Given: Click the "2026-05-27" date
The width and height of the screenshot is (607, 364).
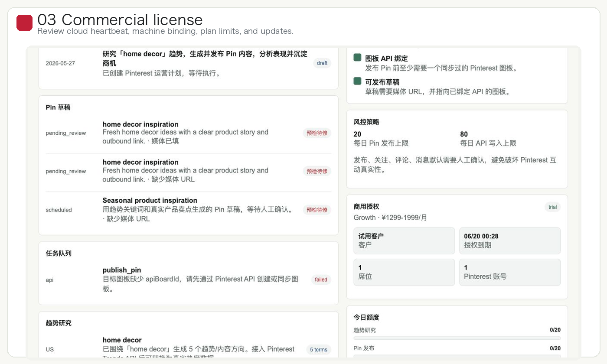Looking at the screenshot, I should 60,63.
